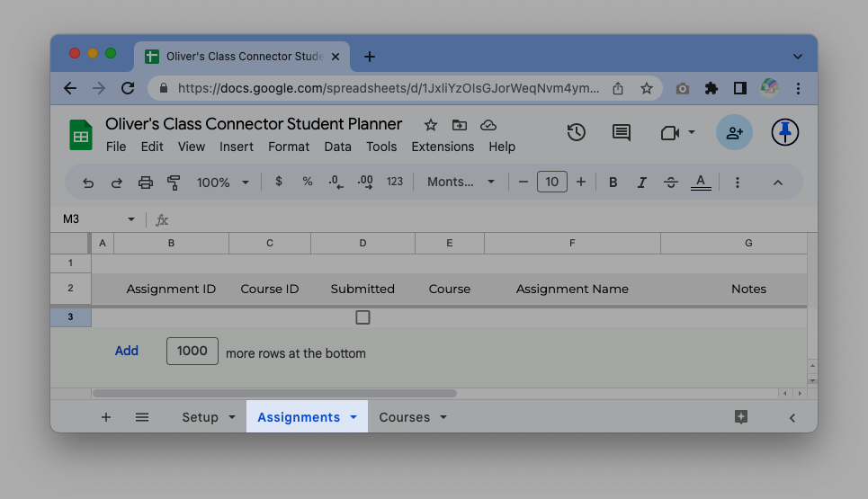Open text color picker
Viewport: 868px width, 499px height.
[701, 182]
